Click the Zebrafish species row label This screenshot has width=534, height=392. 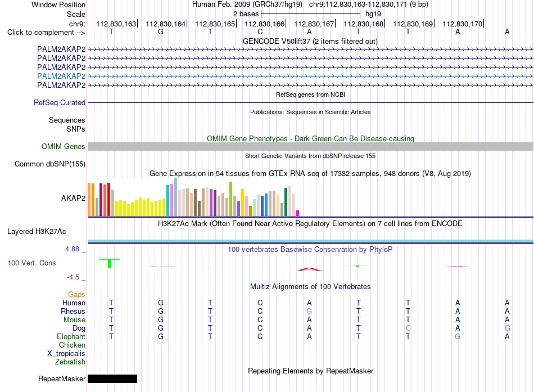(x=70, y=362)
